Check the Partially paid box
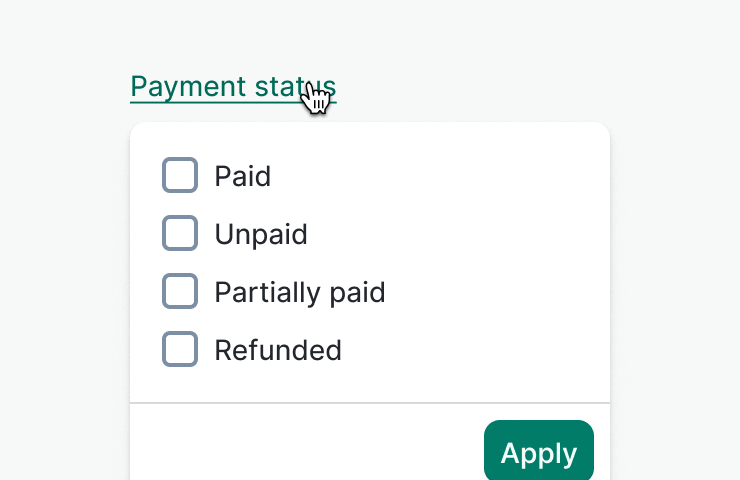The width and height of the screenshot is (740, 480). [180, 292]
